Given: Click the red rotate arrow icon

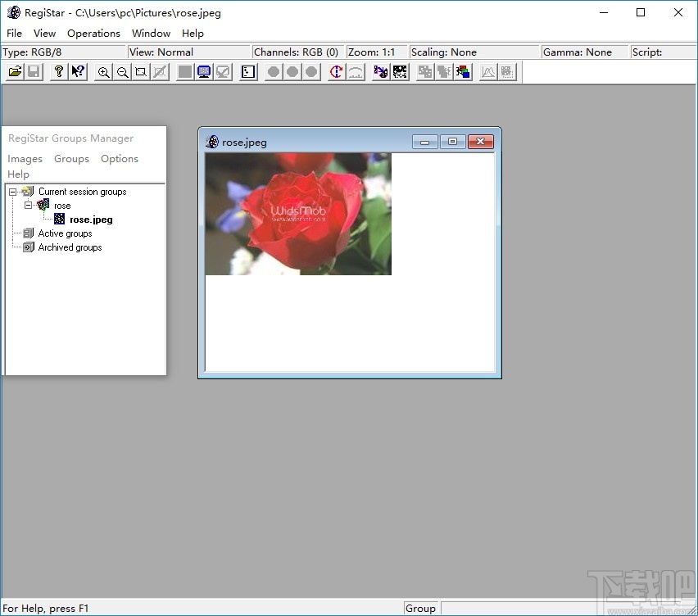Looking at the screenshot, I should (x=336, y=72).
